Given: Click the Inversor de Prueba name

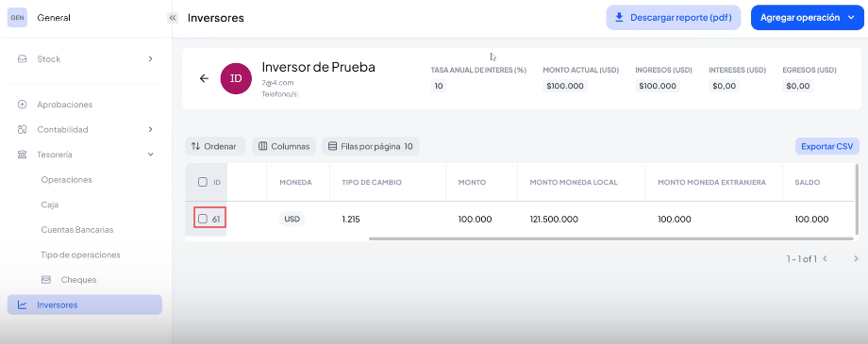Looking at the screenshot, I should click(x=318, y=67).
